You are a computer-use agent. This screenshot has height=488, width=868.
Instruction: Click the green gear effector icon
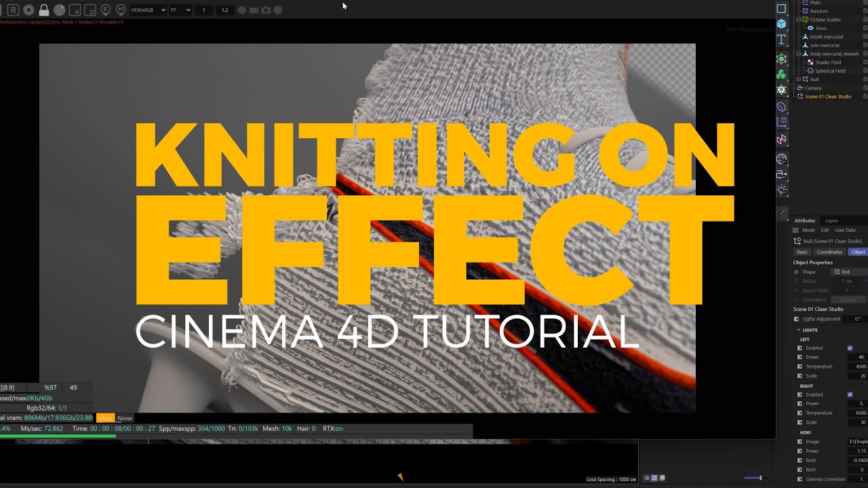coord(781,89)
